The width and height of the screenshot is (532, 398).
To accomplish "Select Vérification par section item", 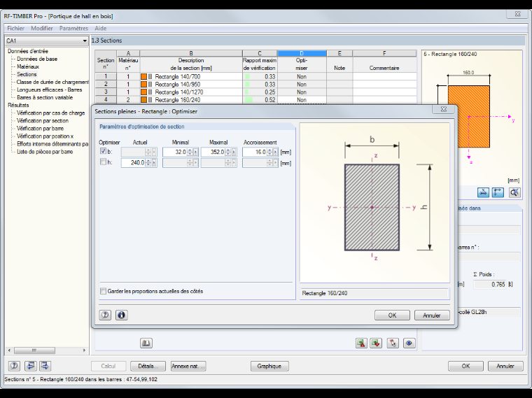I will coord(43,121).
